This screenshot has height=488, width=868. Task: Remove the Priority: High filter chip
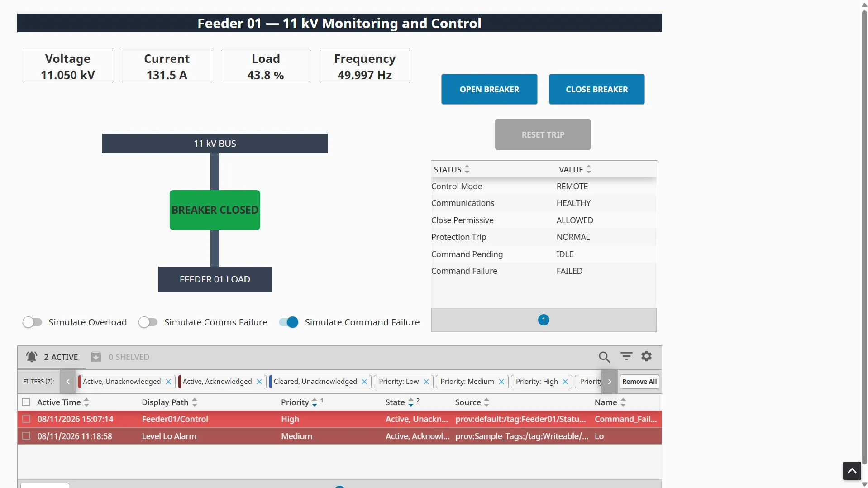point(565,382)
